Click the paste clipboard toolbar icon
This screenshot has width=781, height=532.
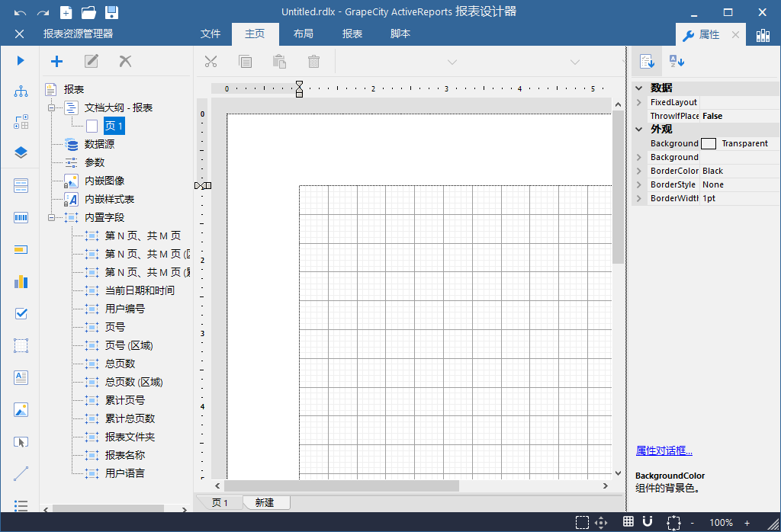tap(279, 62)
